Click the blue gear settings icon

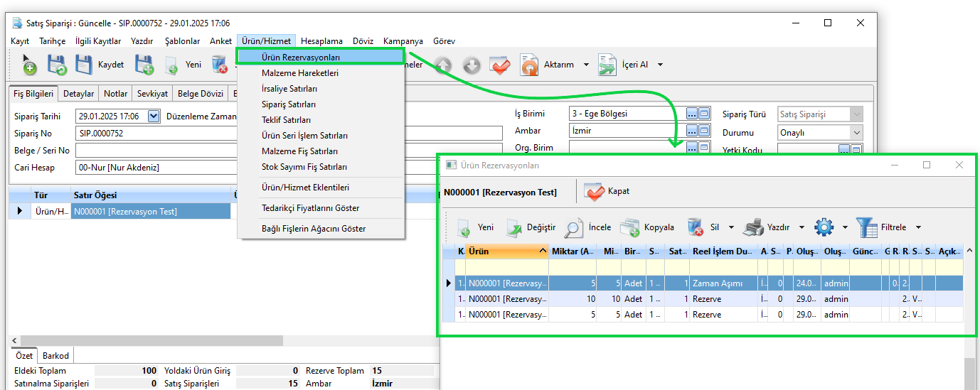point(824,227)
